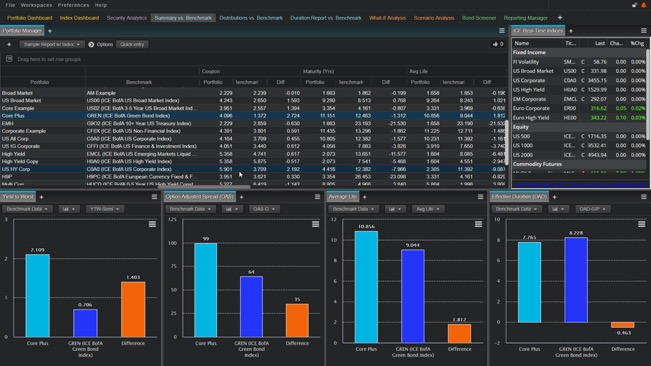Open the YTW-Semi dropdown
The height and width of the screenshot is (366, 651).
point(105,209)
